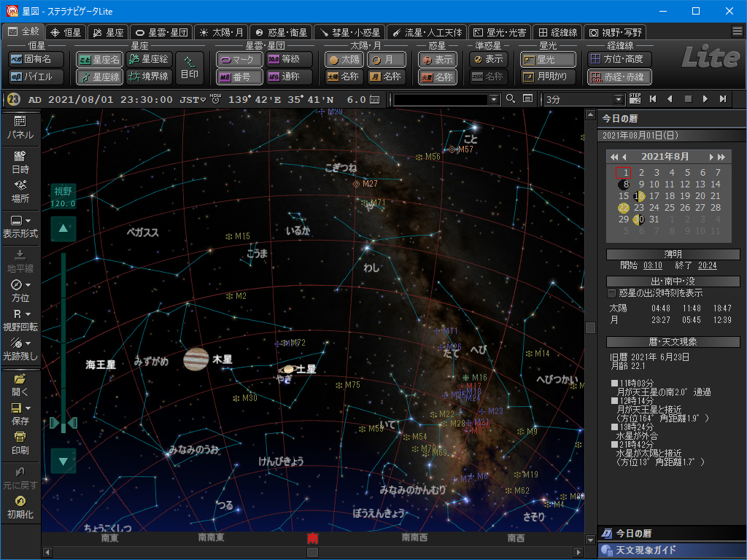The image size is (747, 560).
Task: Toggle 固有名 star proper names
Action: tap(36, 60)
